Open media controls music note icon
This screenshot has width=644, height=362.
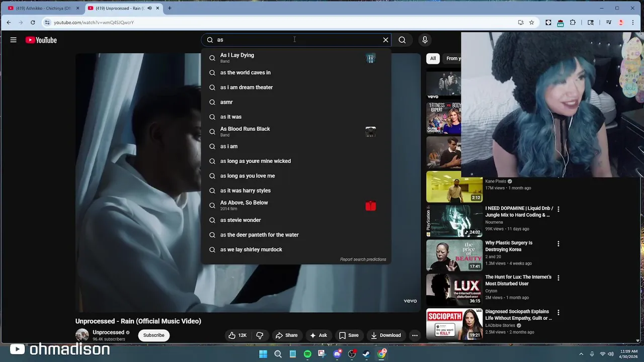click(x=609, y=22)
